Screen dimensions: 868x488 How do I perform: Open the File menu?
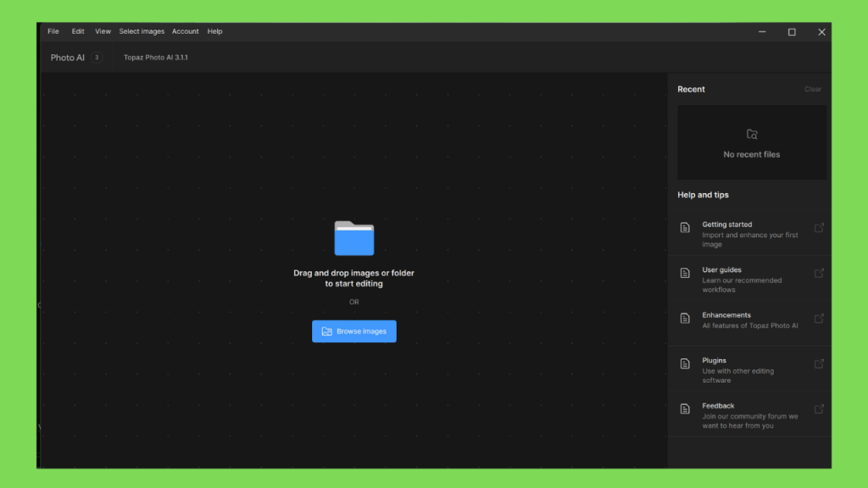click(53, 31)
